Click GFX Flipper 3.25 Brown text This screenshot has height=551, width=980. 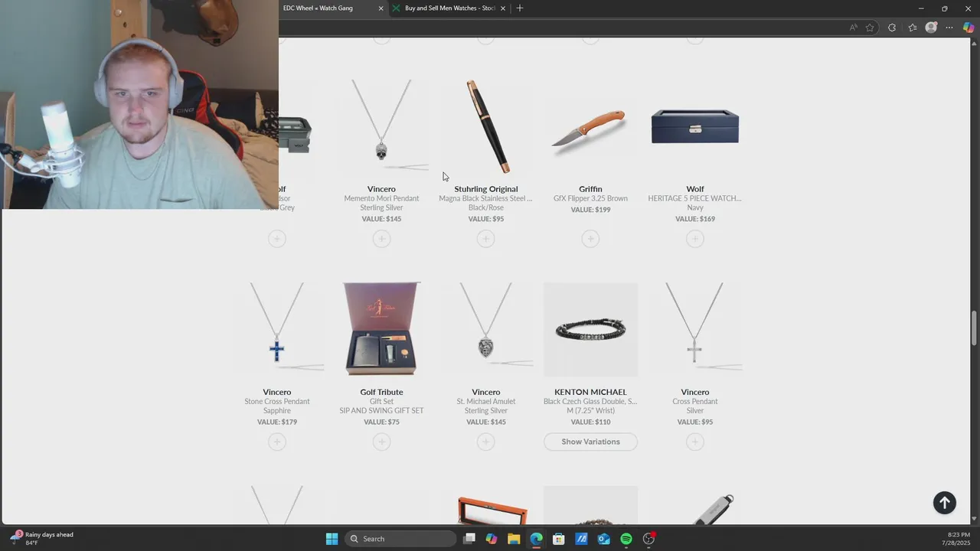590,198
